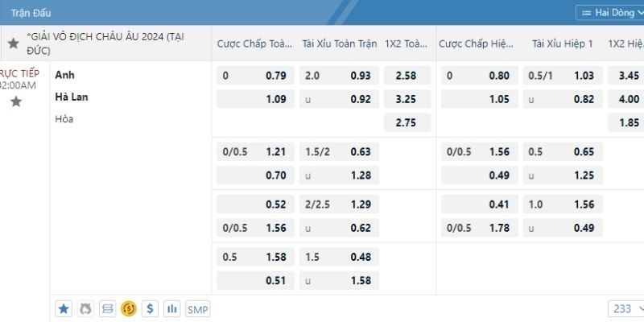Click the second icon in bottom toolbar
This screenshot has width=644, height=322.
[x=85, y=308]
